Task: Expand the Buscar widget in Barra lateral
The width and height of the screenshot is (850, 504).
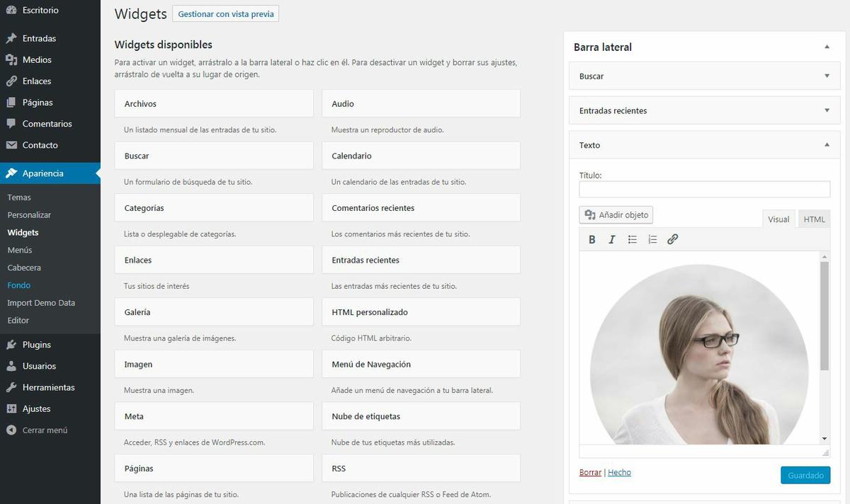Action: click(x=826, y=76)
